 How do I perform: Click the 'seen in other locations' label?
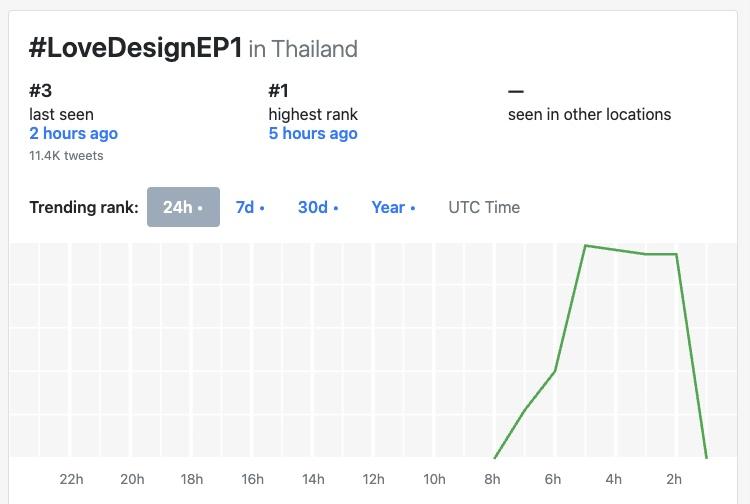point(589,114)
